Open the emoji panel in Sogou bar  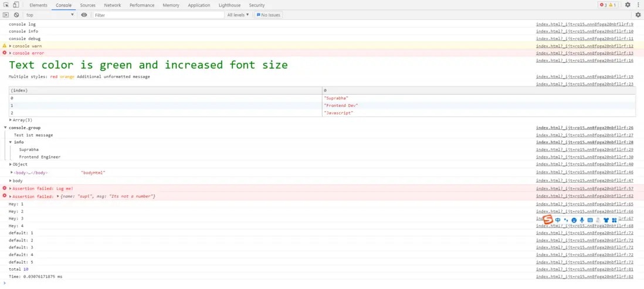tap(574, 220)
